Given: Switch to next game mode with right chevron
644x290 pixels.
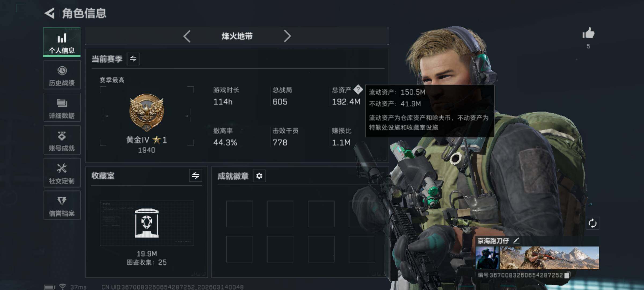Looking at the screenshot, I should click(x=287, y=36).
